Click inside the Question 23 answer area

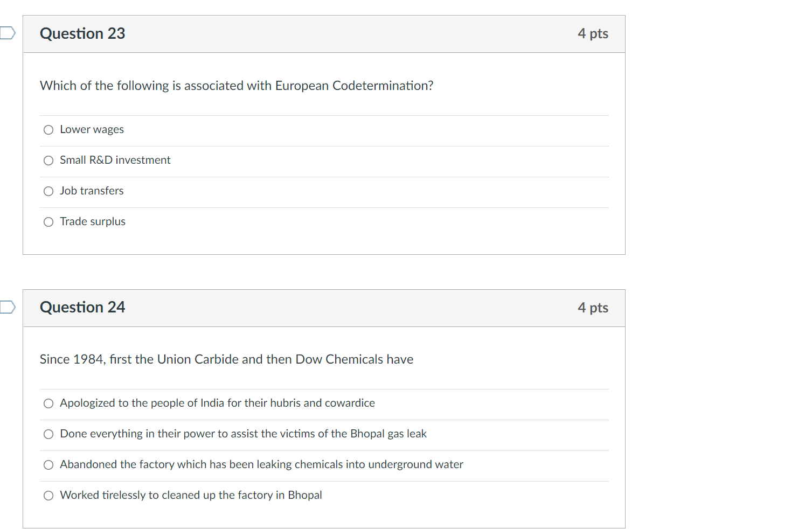(323, 175)
